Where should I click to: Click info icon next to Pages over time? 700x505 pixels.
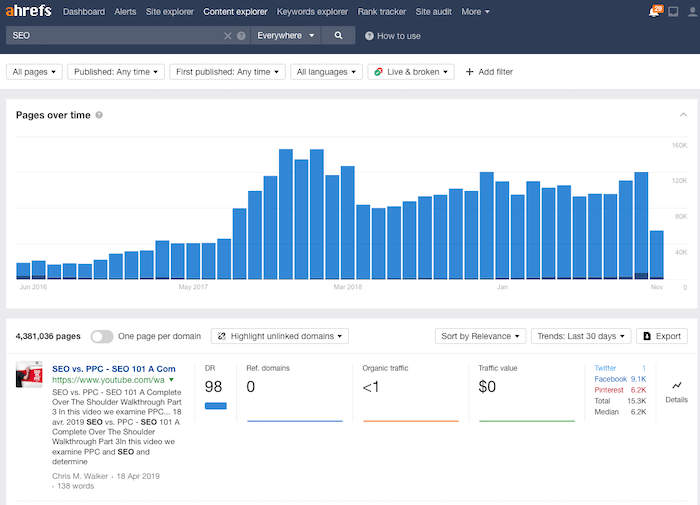[99, 115]
